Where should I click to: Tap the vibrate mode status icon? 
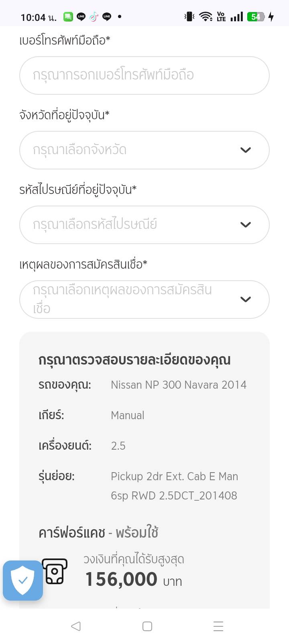(x=189, y=17)
